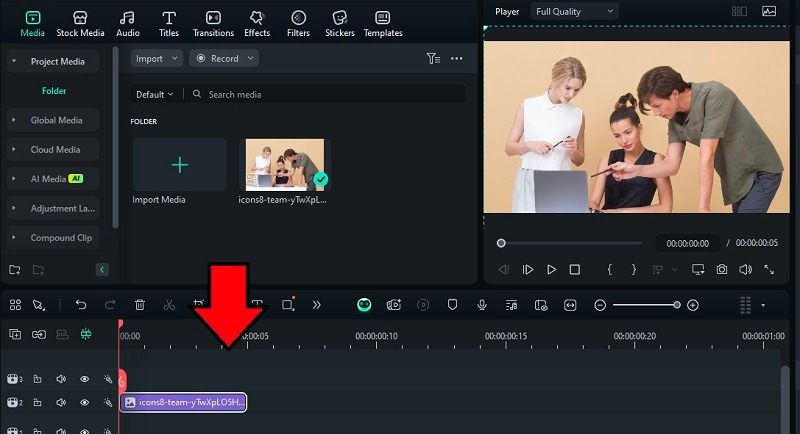Collapse the media sidebar panel
Screen dimensions: 800x434
coord(102,269)
